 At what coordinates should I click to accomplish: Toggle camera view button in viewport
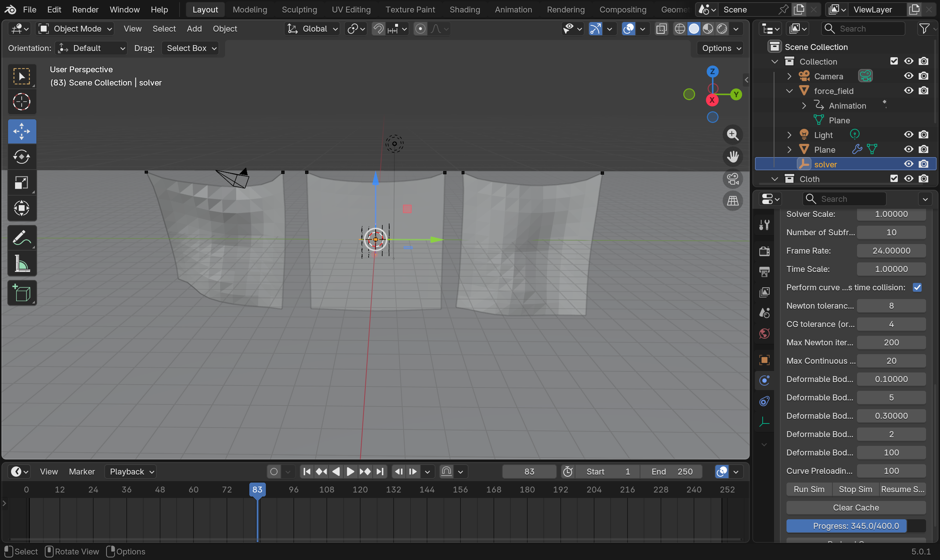[x=733, y=179]
